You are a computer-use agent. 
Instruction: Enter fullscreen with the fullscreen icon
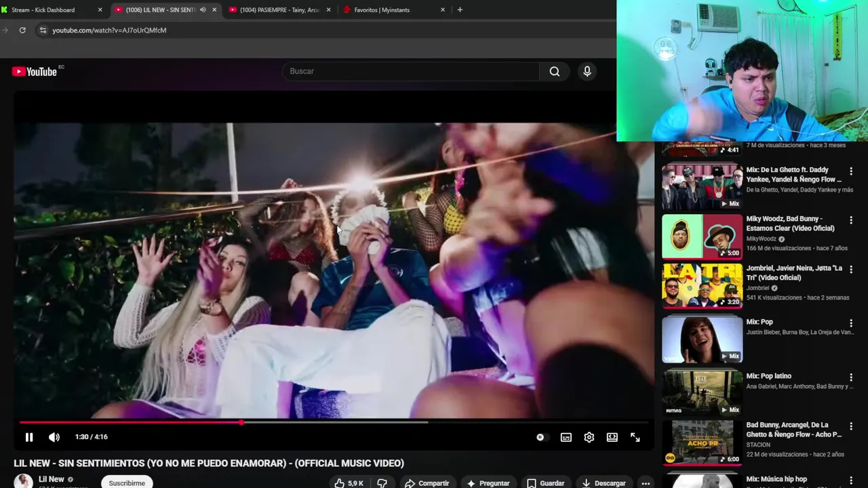(x=635, y=437)
